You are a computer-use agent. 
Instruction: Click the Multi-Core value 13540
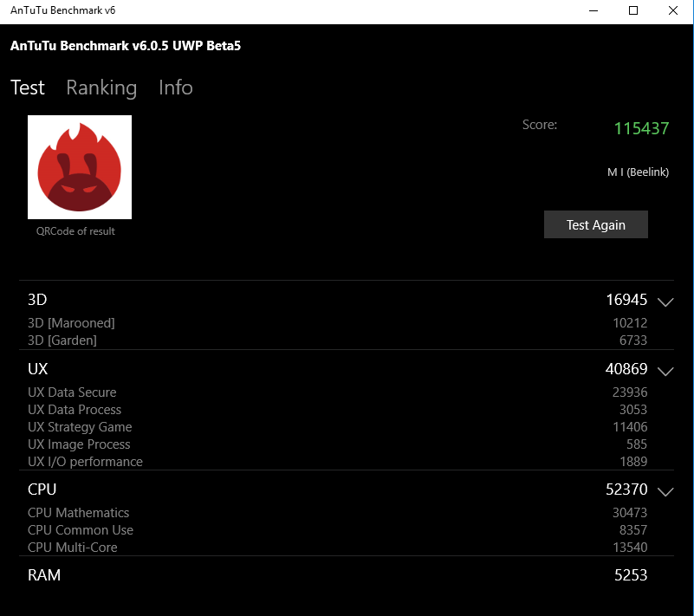(630, 547)
